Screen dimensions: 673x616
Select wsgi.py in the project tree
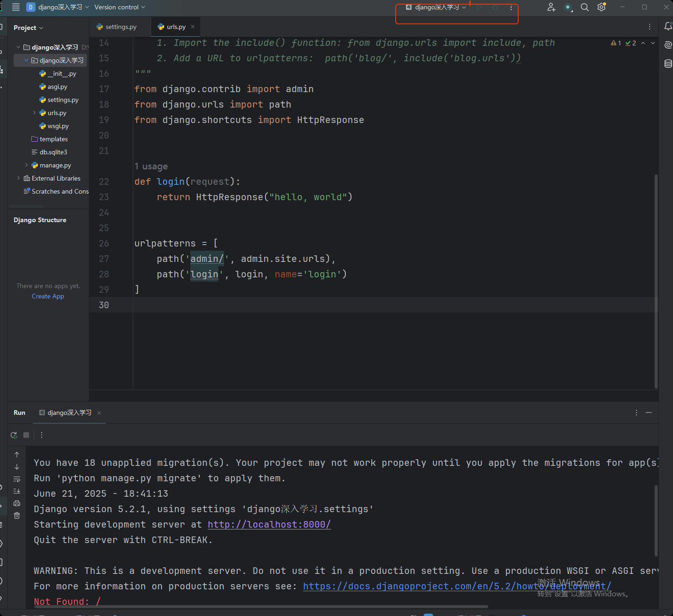pyautogui.click(x=58, y=126)
